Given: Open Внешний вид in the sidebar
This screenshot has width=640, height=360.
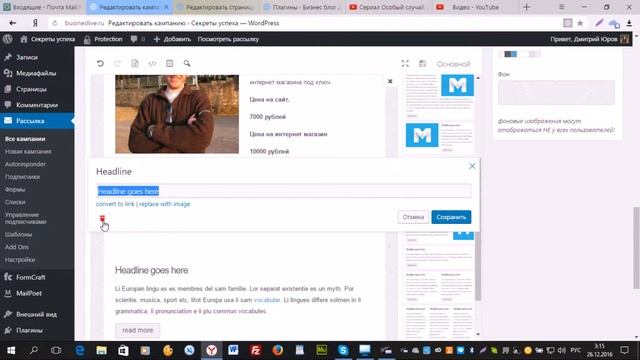Looking at the screenshot, I should click(x=37, y=314).
